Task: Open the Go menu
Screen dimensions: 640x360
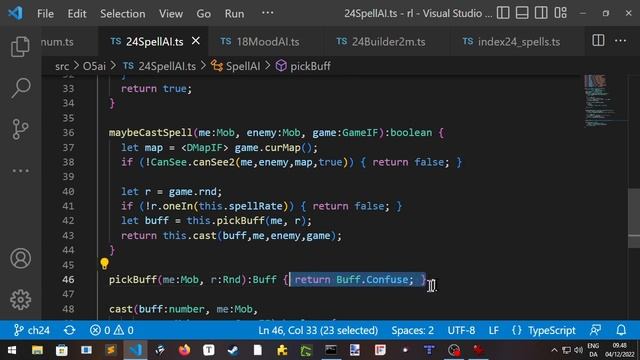Action: (x=203, y=13)
